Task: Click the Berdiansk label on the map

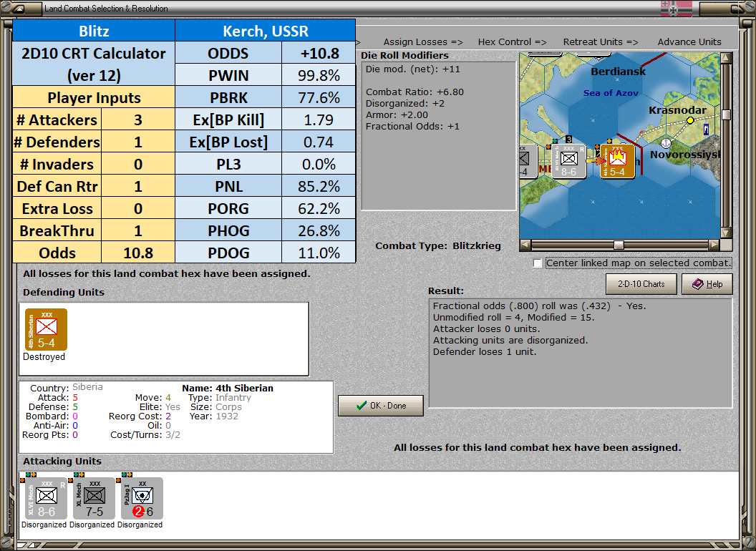Action: click(x=618, y=72)
